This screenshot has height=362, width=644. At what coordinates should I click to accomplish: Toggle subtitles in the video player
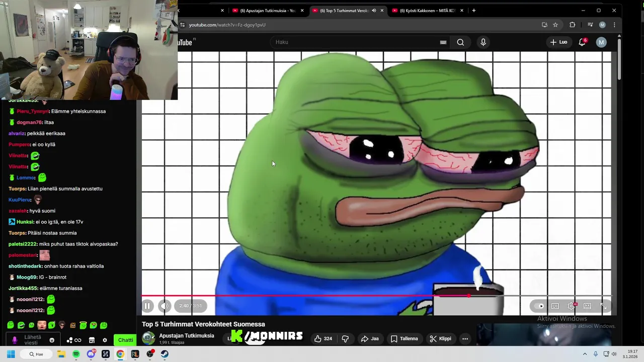[555, 306]
